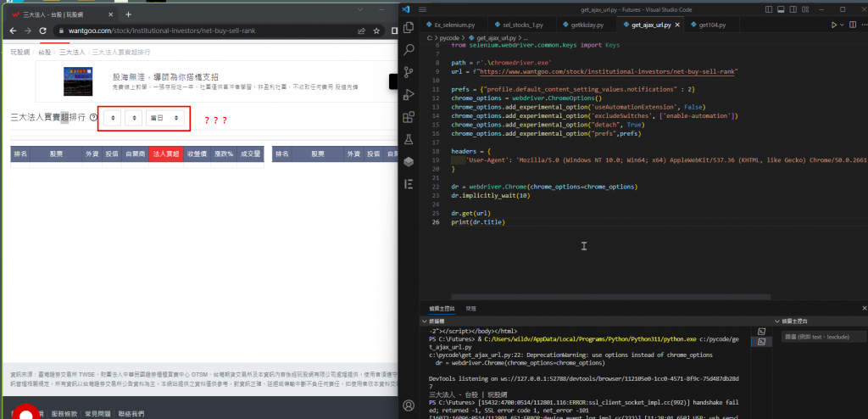868x419 pixels.
Task: Click editor horizontal scrollbar
Action: 610,297
